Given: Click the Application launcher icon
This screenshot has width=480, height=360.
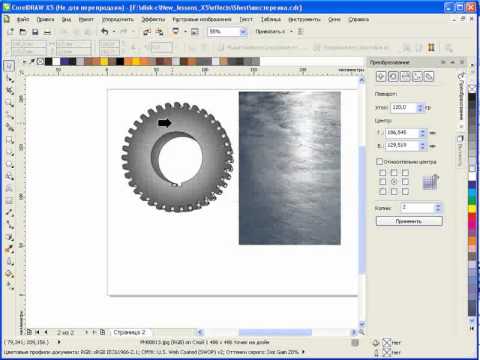Looking at the screenshot, I should pos(175,31).
